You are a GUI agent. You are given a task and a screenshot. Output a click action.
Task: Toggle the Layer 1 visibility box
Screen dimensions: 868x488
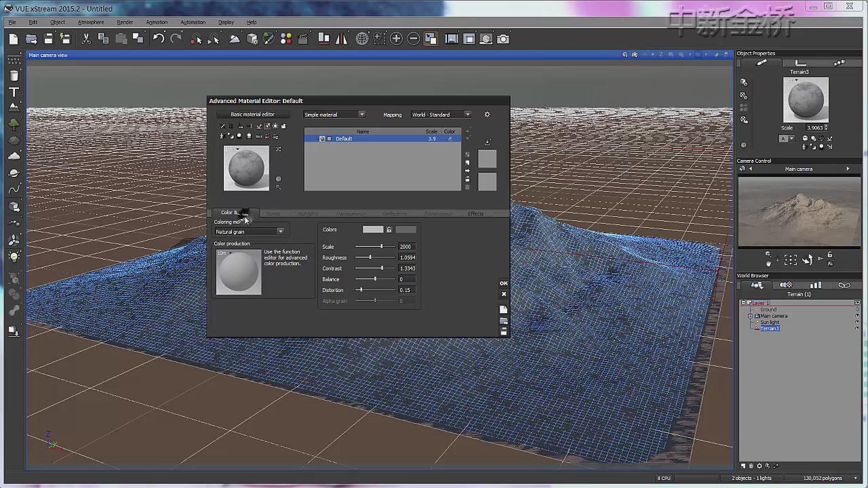[857, 303]
